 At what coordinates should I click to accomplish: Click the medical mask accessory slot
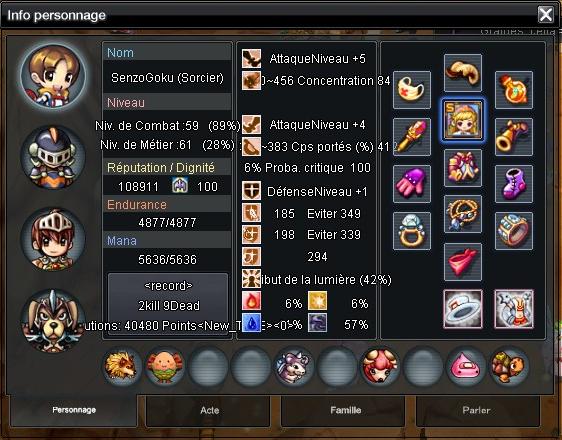(x=412, y=90)
